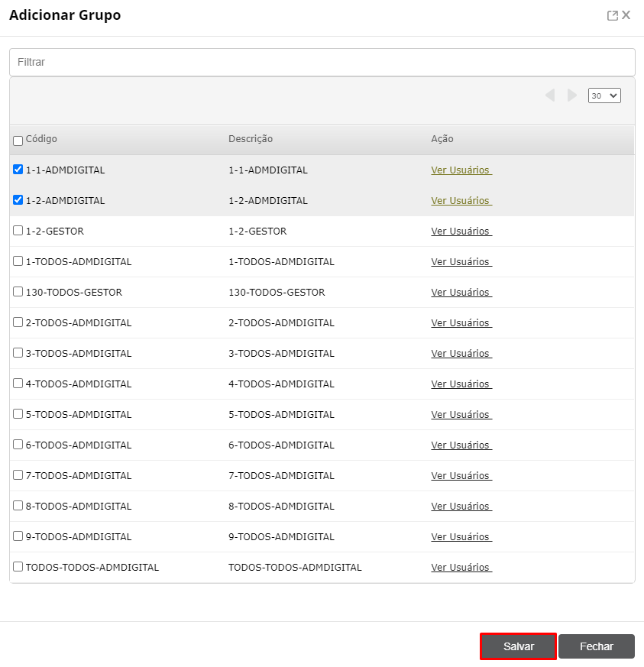Check the 9-TODOS-ADMDIGITAL checkbox

(x=18, y=536)
